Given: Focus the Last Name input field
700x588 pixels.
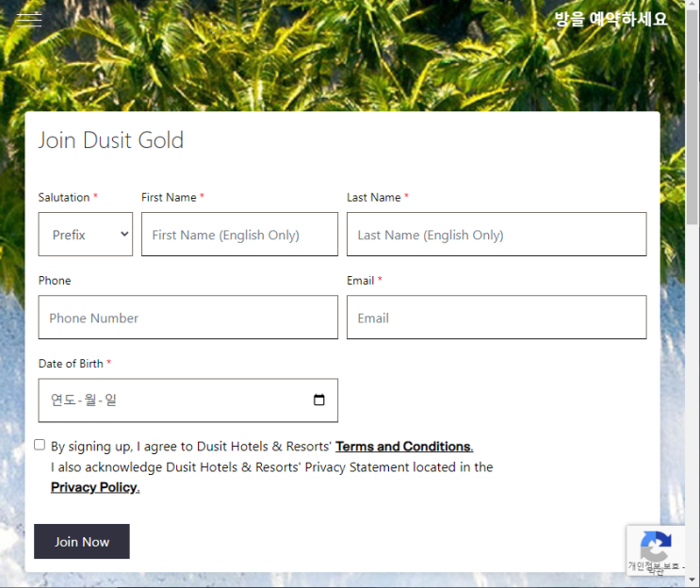Looking at the screenshot, I should coord(497,234).
